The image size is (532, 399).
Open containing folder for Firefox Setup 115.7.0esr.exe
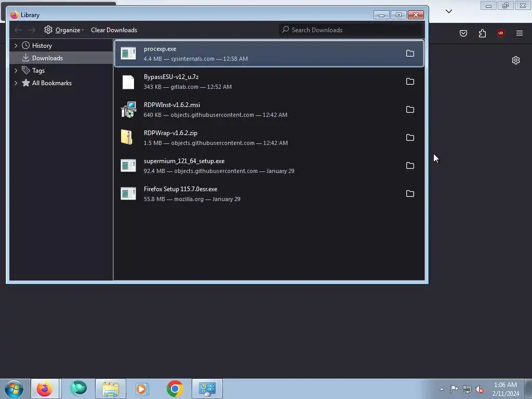(x=410, y=193)
